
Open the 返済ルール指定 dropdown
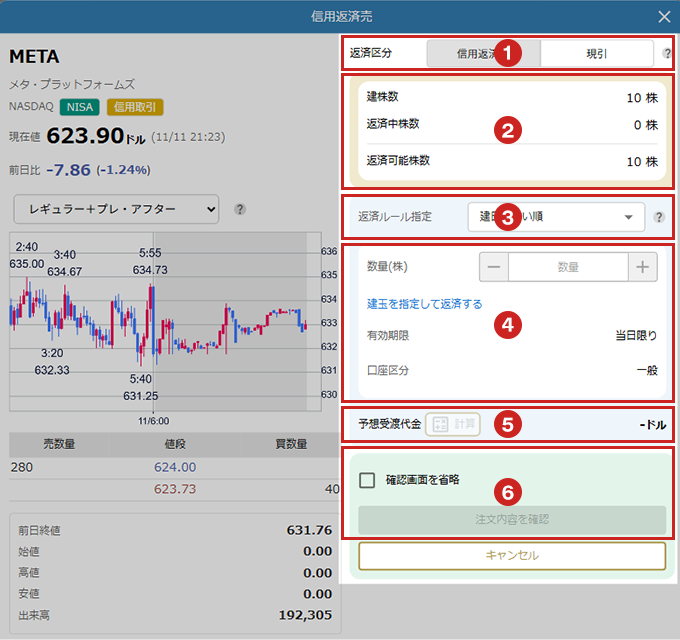[x=556, y=217]
